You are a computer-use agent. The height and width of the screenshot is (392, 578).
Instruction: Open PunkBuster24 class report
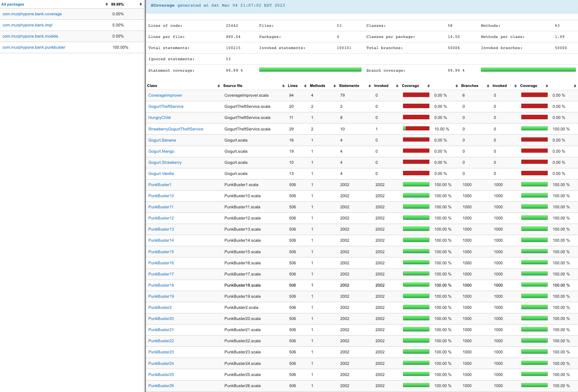click(x=161, y=363)
